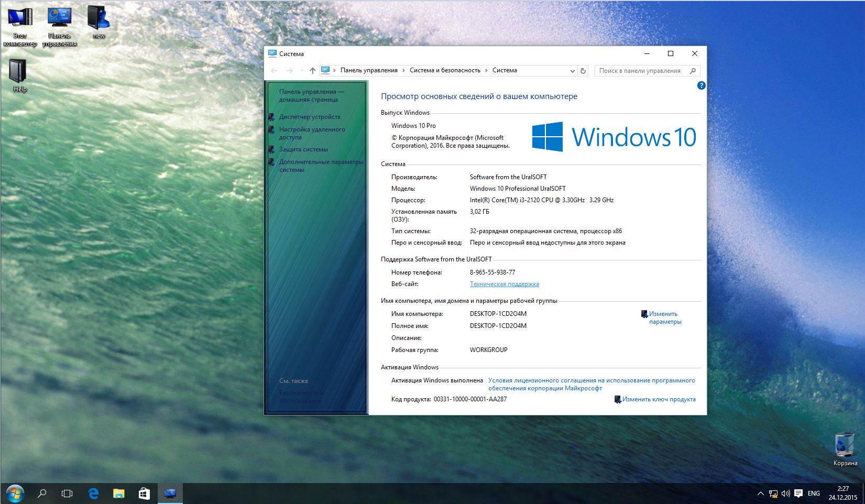Open the 'new' desktop shortcut
This screenshot has height=504, width=865.
98,22
